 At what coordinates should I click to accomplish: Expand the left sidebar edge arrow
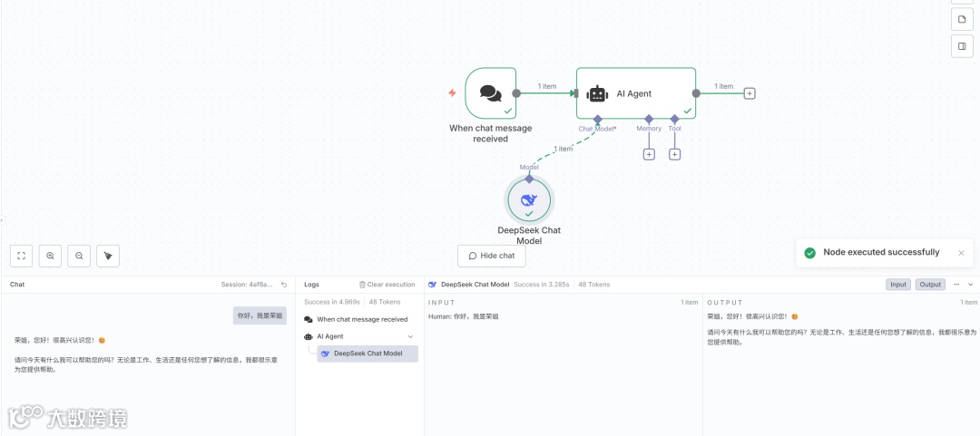tap(2, 220)
